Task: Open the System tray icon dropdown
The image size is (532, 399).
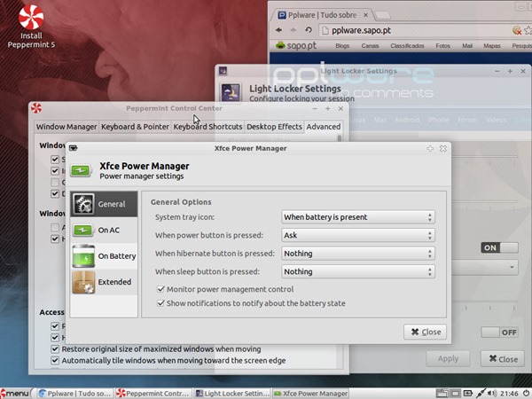Action: pyautogui.click(x=358, y=217)
